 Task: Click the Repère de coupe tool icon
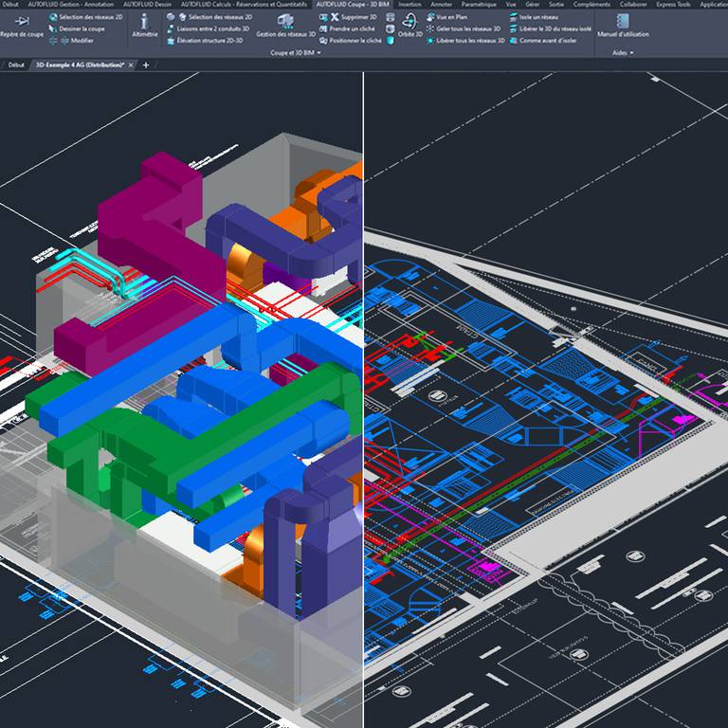pyautogui.click(x=21, y=20)
